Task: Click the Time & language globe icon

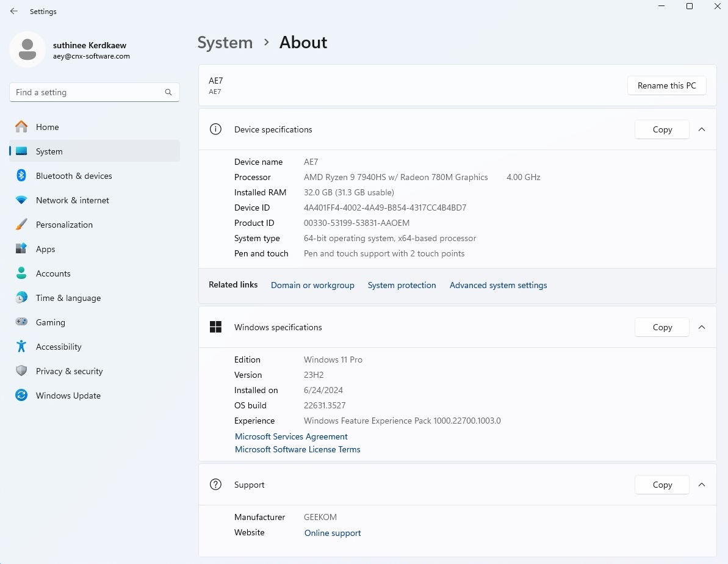Action: 21,297
